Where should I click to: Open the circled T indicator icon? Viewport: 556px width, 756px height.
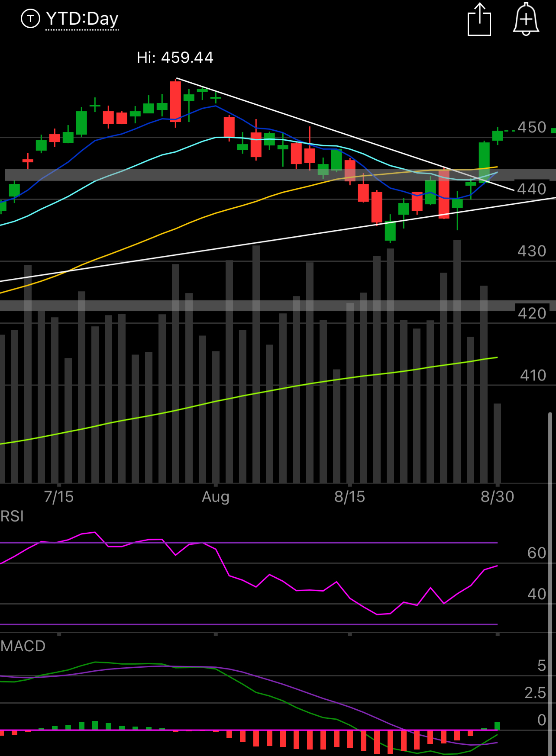click(x=30, y=19)
